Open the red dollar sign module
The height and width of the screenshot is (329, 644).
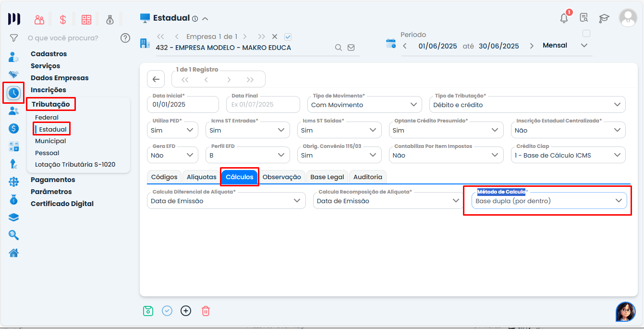[x=63, y=20]
